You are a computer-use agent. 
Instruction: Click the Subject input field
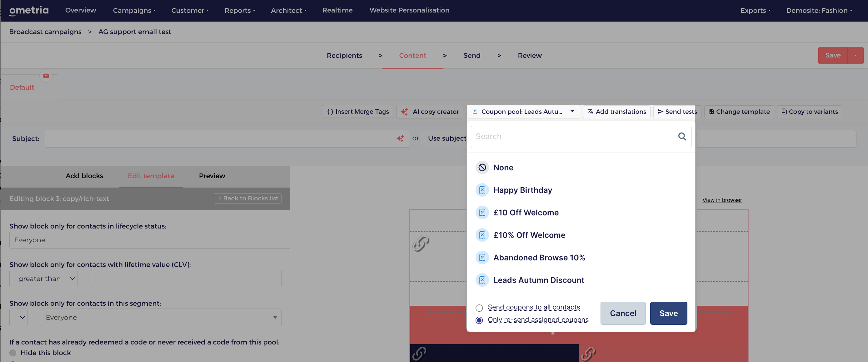click(227, 138)
